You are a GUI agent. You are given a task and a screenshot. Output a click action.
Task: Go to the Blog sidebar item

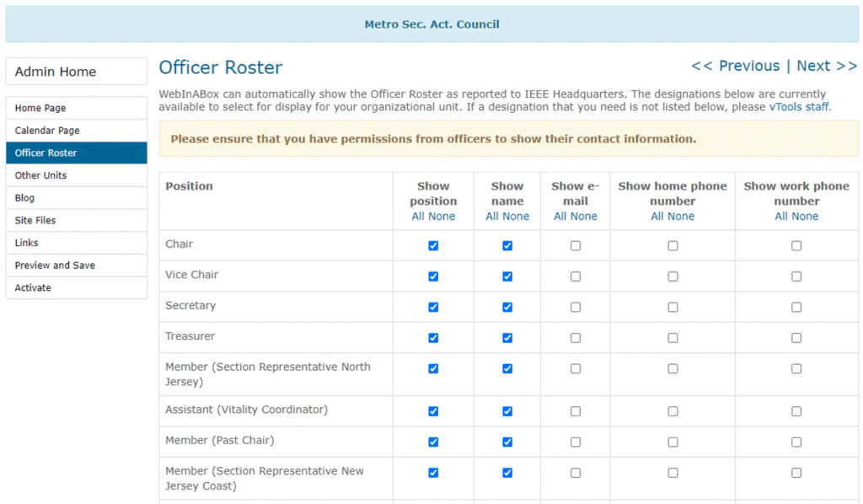(x=77, y=198)
